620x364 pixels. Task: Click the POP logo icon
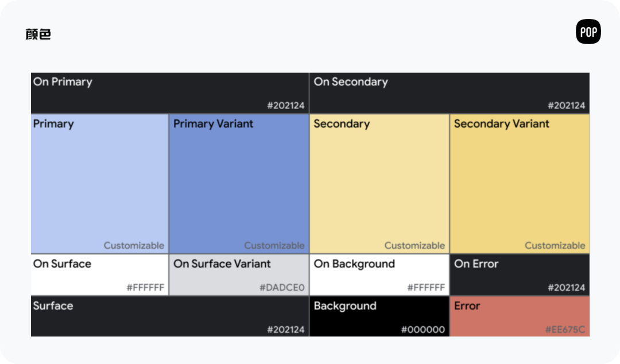[x=588, y=32]
